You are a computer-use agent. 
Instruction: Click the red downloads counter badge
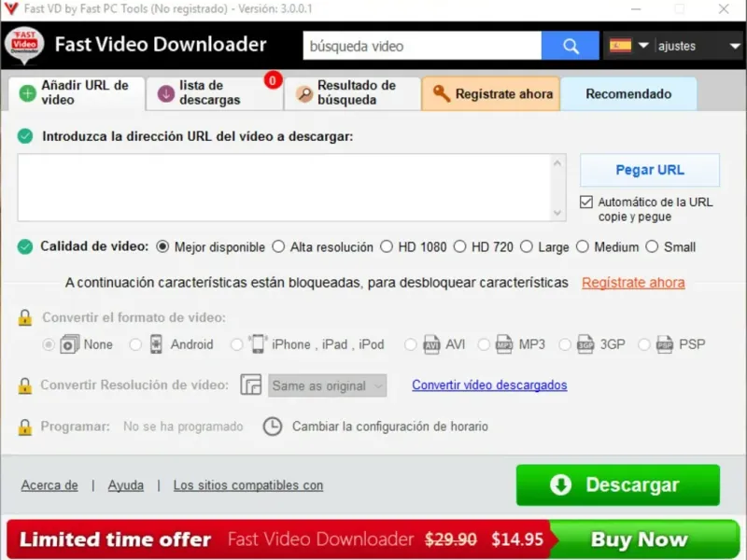point(273,80)
